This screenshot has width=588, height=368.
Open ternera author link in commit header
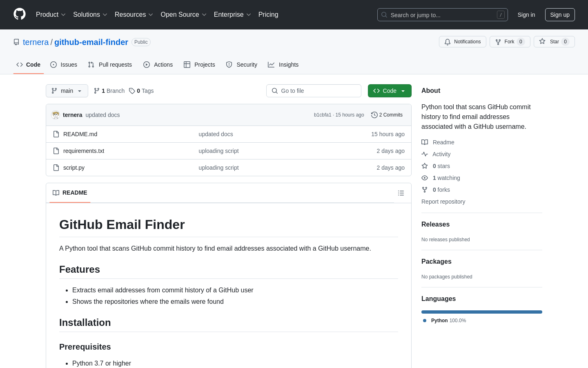pos(72,115)
